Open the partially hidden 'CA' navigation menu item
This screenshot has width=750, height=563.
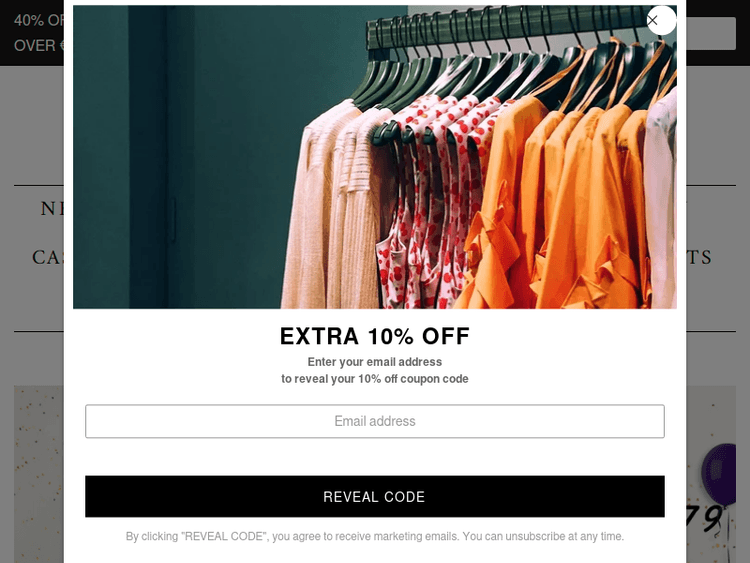48,257
